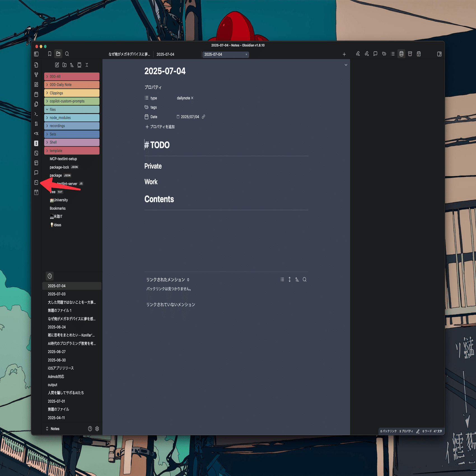This screenshot has width=476, height=476.
Task: Click the archive box icon
Action: 410,54
